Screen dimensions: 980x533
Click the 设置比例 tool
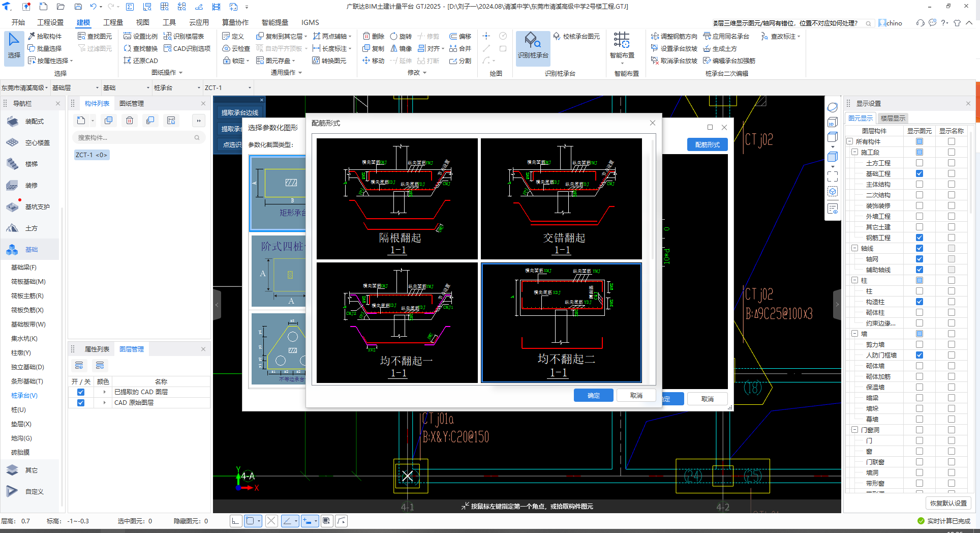click(140, 36)
